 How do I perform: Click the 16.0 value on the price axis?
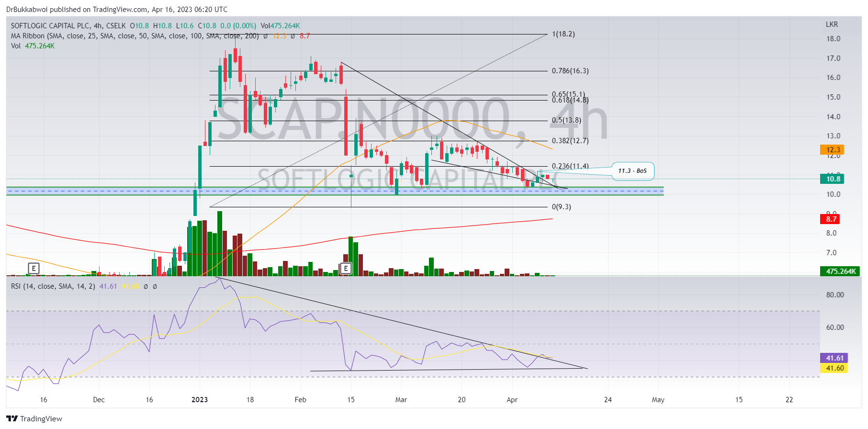tap(833, 78)
